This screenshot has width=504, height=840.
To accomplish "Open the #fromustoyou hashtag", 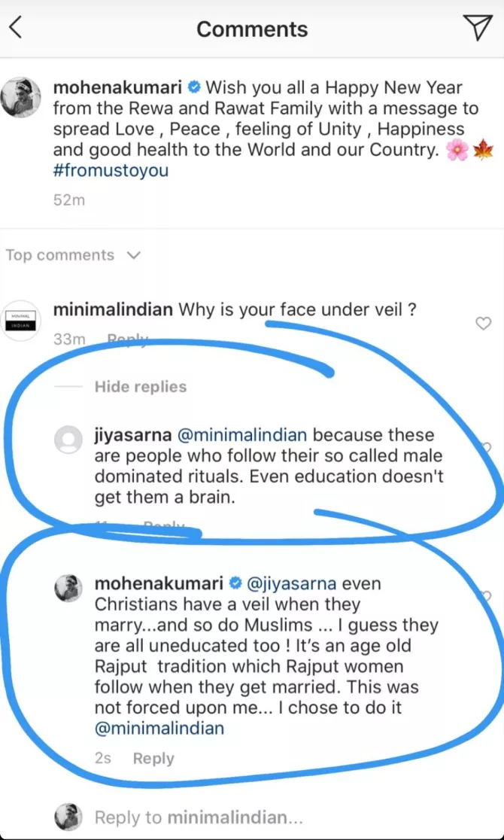I will pos(110,171).
